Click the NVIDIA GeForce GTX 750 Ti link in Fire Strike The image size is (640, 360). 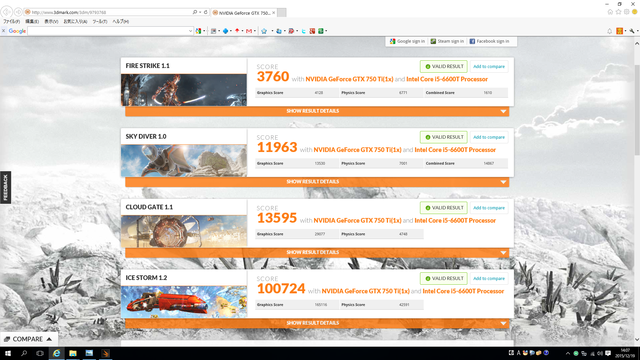(x=349, y=79)
